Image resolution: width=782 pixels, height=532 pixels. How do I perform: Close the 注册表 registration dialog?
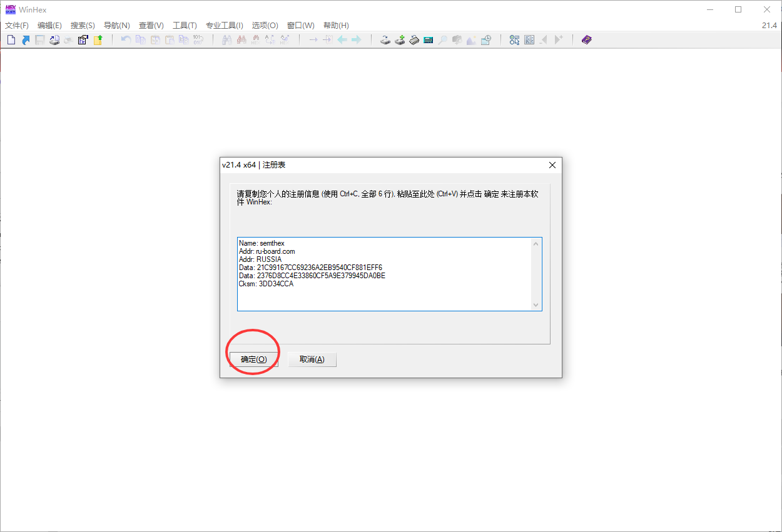pyautogui.click(x=552, y=165)
